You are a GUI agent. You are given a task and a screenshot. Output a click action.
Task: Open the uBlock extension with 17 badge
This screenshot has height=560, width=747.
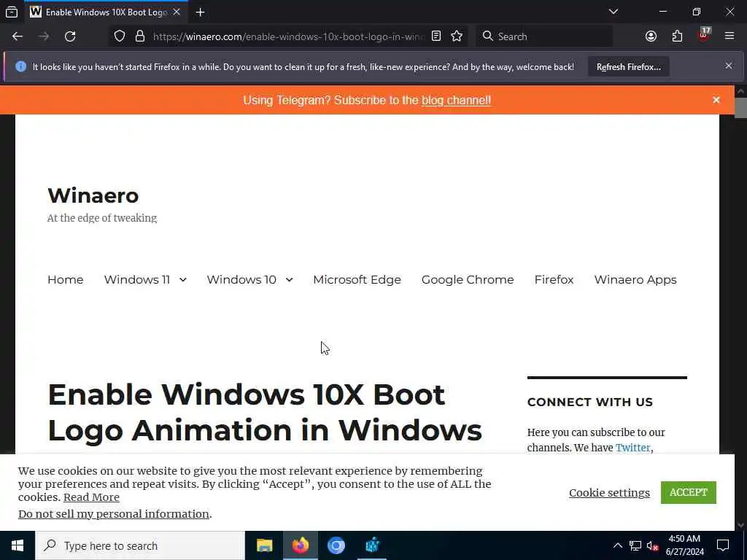[704, 35]
